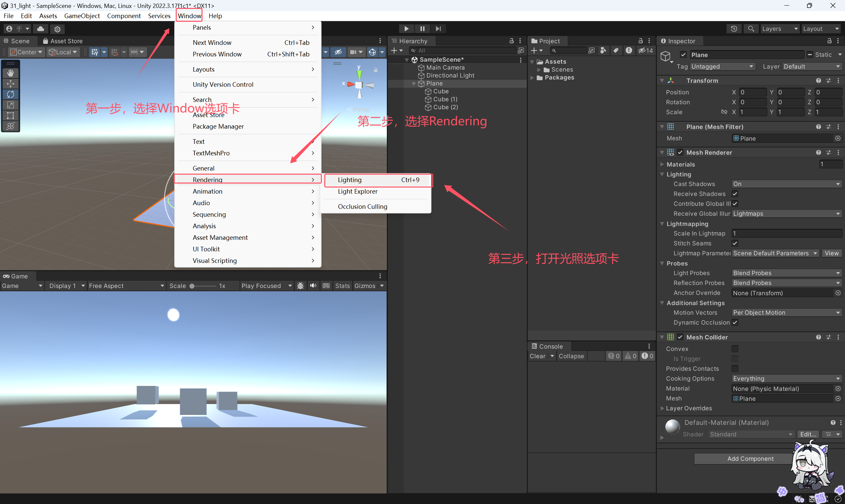This screenshot has width=845, height=504.
Task: Pick mesh object for Mesh Filter
Action: click(x=838, y=138)
